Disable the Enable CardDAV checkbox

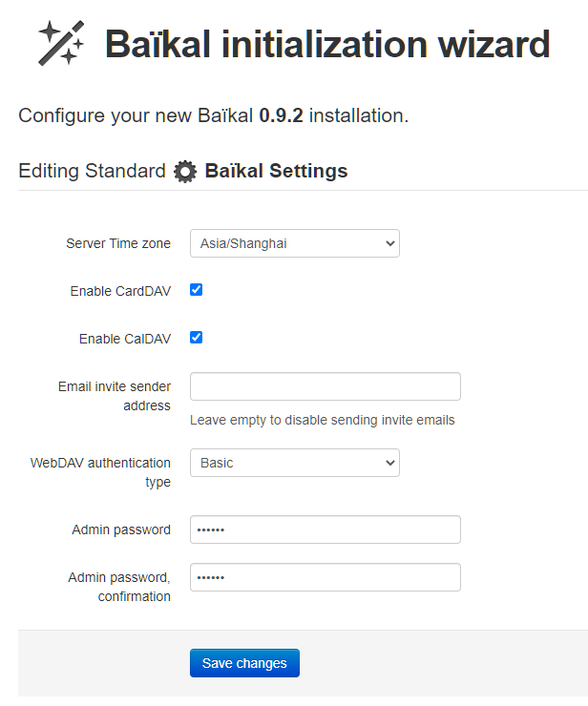pos(197,289)
